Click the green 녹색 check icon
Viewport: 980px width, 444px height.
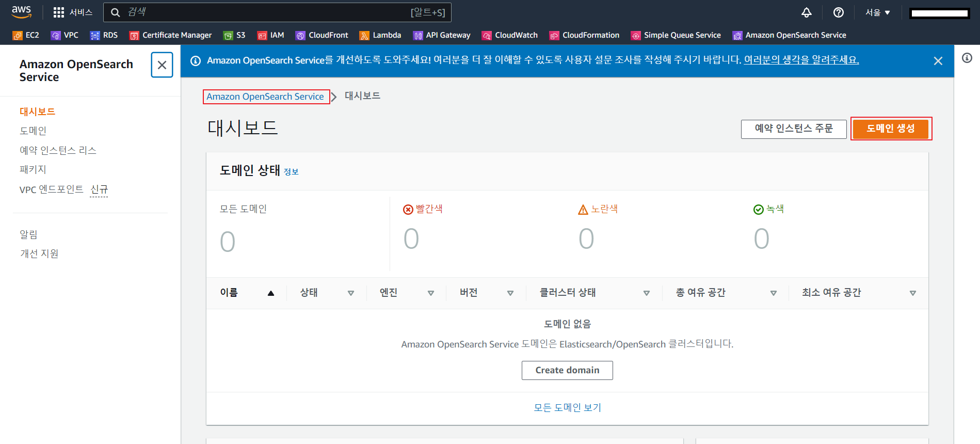coord(759,209)
